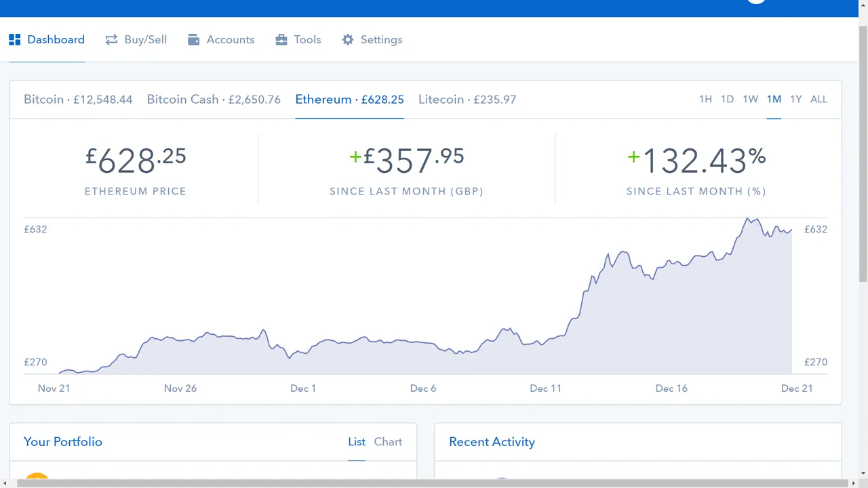
Task: Set chart range to 1Y
Action: pyautogui.click(x=796, y=100)
